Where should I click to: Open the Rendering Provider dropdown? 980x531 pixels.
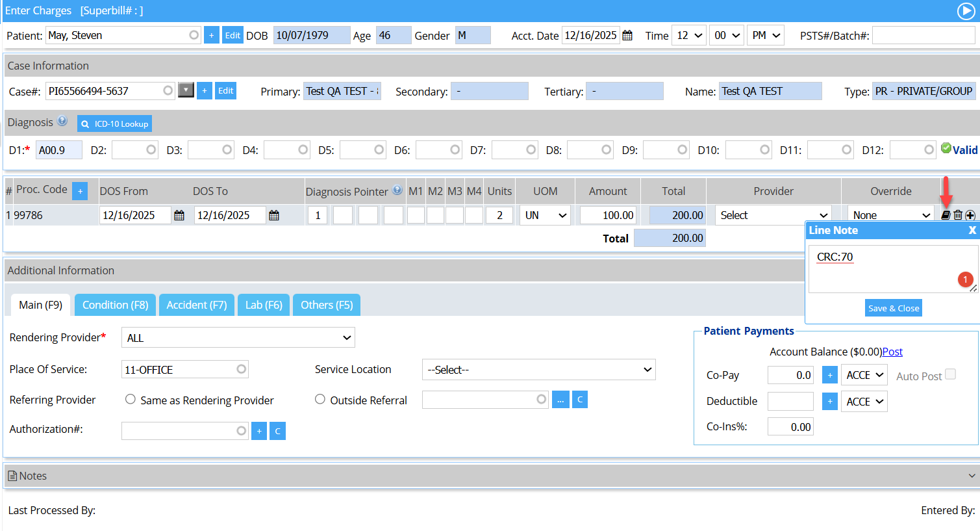(x=238, y=337)
